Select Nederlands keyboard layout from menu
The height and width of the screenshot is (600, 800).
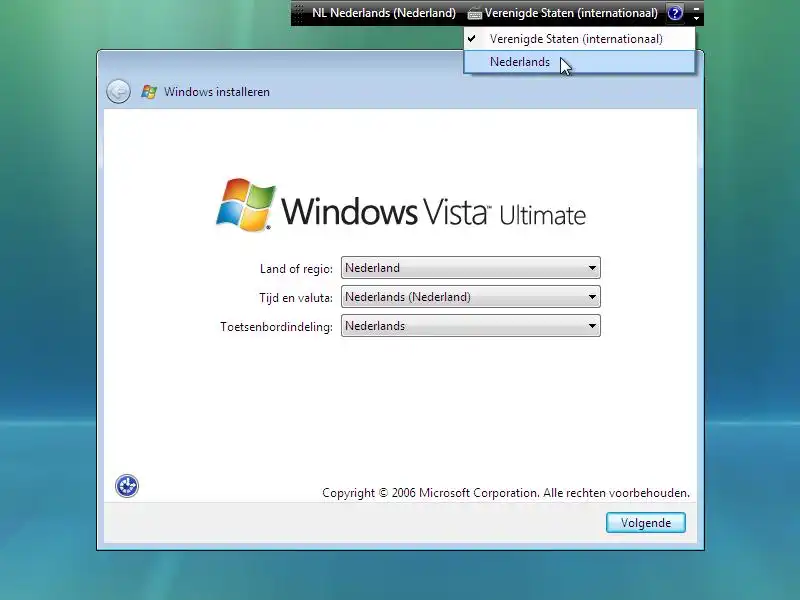(579, 62)
